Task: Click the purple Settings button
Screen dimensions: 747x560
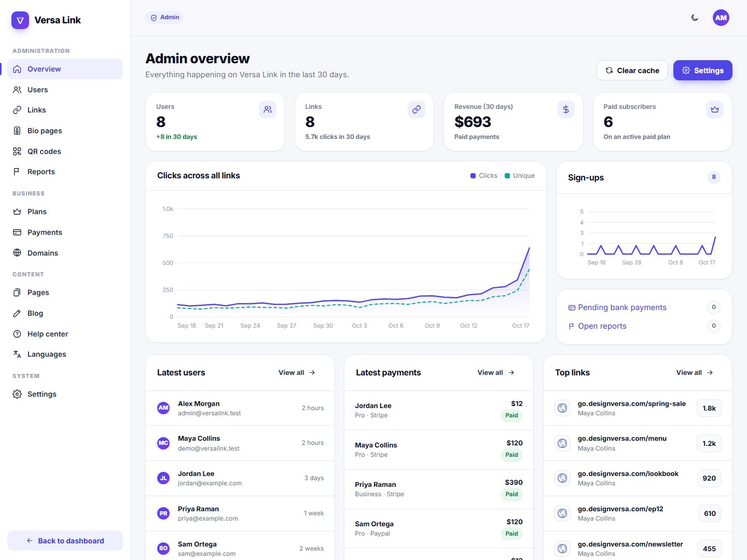Action: point(703,71)
